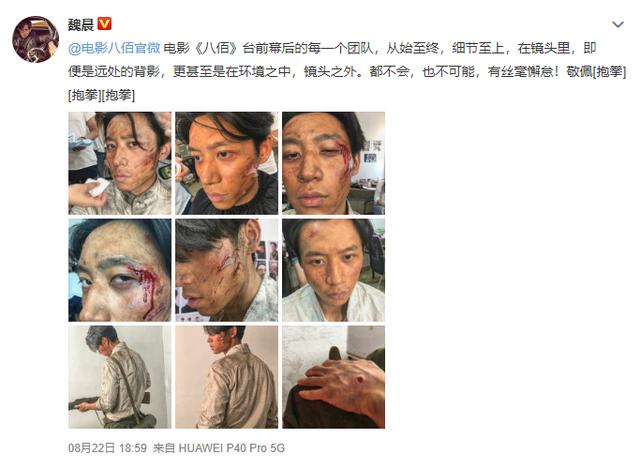Open frontal face thumbnail with office background
This screenshot has height=469, width=640.
(x=333, y=163)
